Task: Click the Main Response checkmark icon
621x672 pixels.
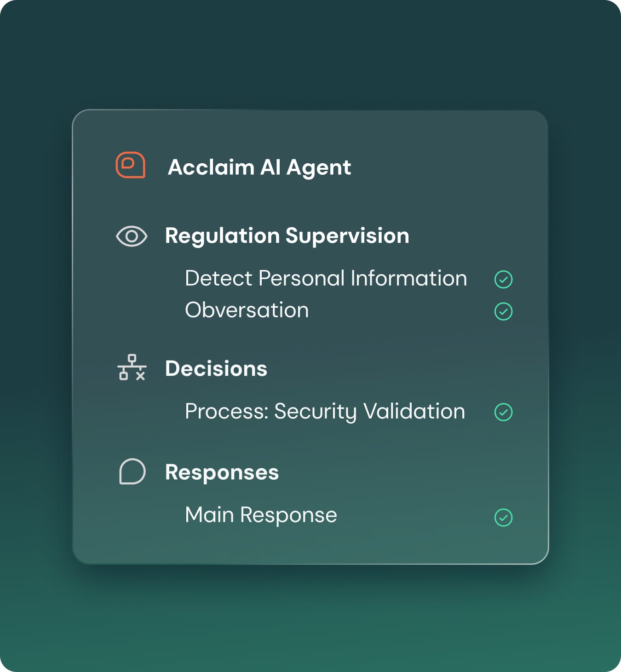Action: click(503, 517)
